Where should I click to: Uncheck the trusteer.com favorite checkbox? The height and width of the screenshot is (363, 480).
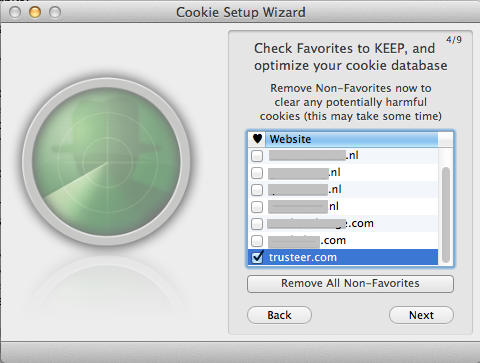click(x=257, y=257)
